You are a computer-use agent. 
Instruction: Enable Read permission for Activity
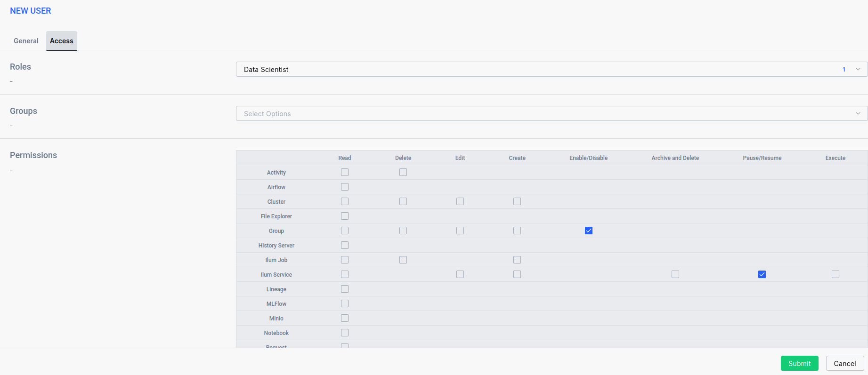pyautogui.click(x=345, y=172)
